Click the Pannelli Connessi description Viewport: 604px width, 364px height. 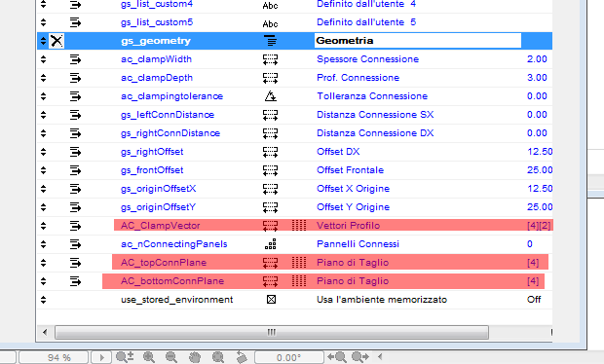358,244
